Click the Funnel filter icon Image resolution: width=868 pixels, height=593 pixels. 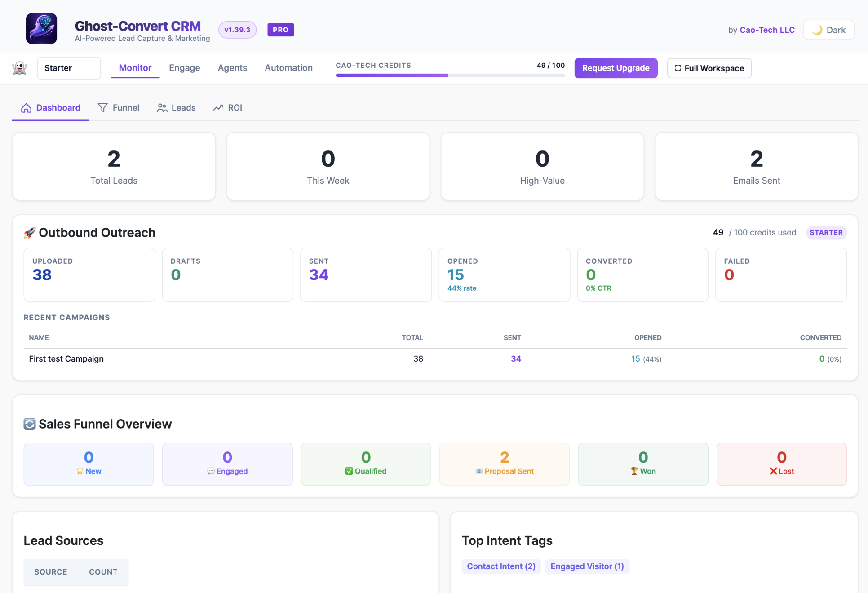(103, 108)
